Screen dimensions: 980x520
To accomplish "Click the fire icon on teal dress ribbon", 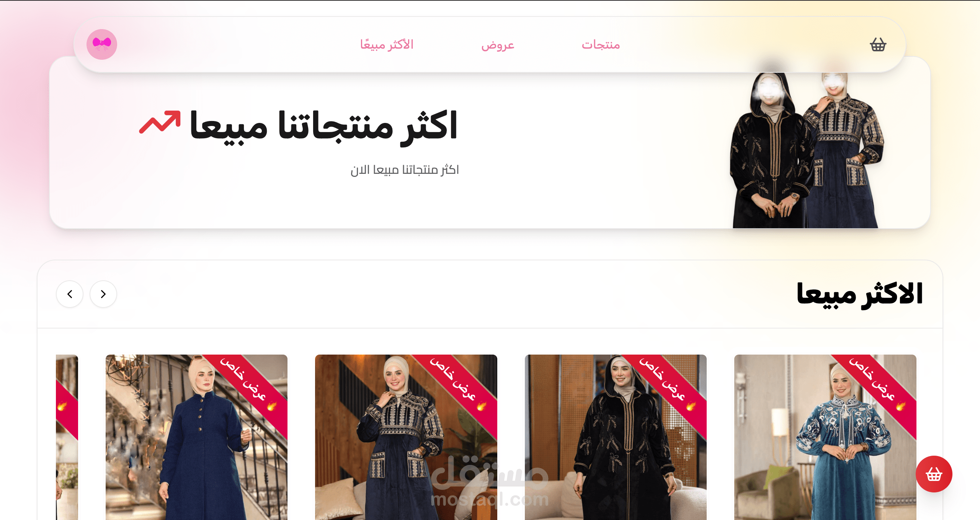I will [x=901, y=406].
